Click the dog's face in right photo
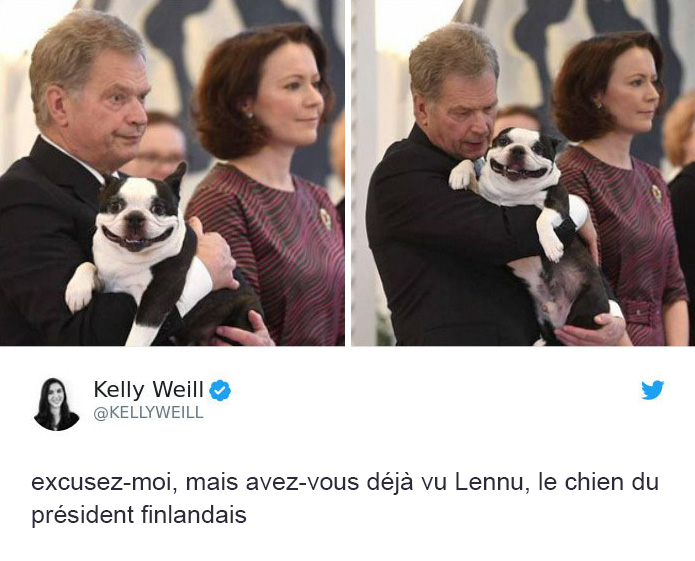Screen dimensions: 695x561 (x=519, y=156)
